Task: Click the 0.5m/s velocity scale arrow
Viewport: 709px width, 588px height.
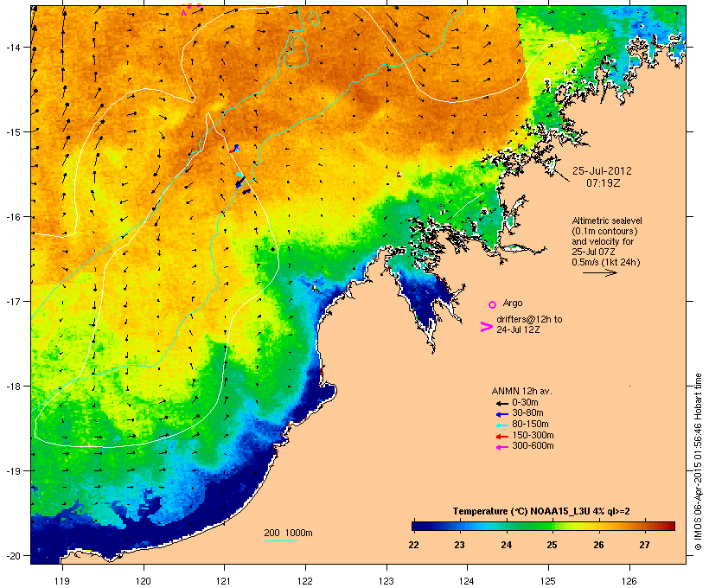Action: pyautogui.click(x=599, y=272)
